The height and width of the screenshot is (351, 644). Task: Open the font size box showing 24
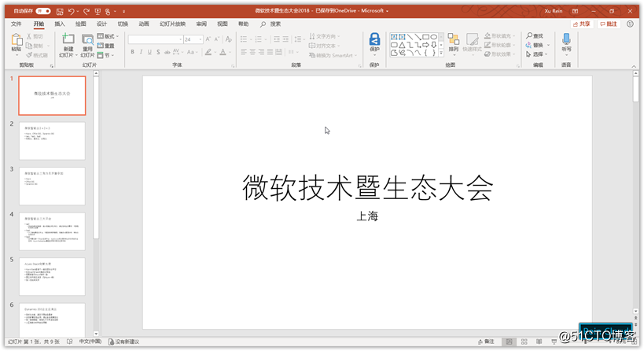point(193,39)
